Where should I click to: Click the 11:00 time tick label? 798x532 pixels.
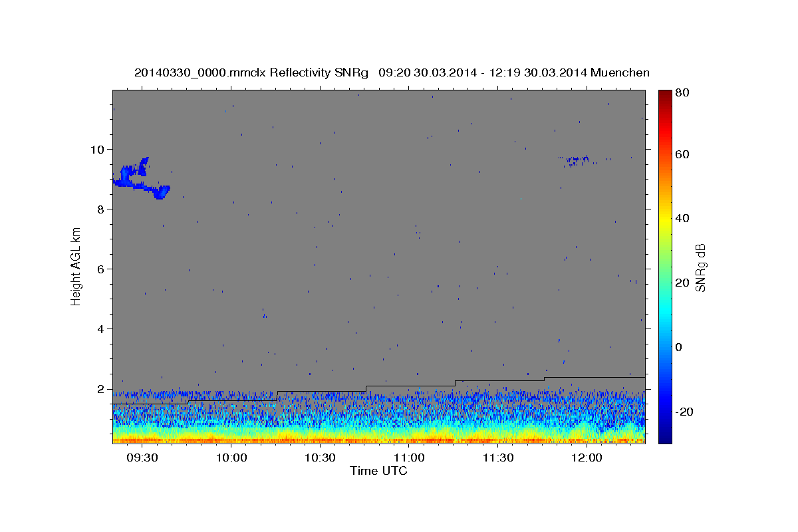pyautogui.click(x=409, y=458)
